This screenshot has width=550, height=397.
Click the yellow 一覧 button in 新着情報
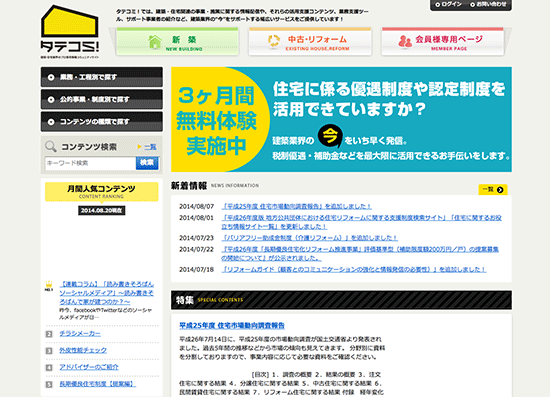(493, 189)
